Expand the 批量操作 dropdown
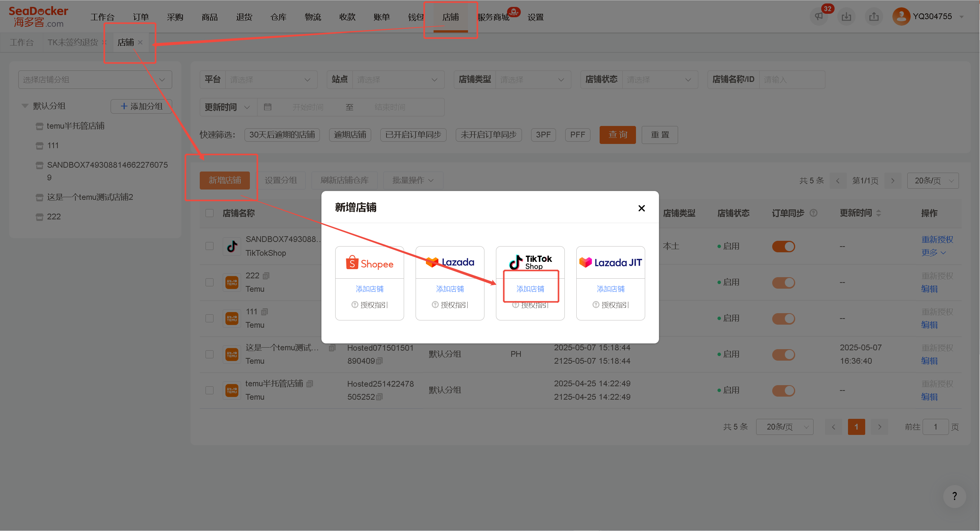Viewport: 980px width, 531px height. [x=413, y=180]
